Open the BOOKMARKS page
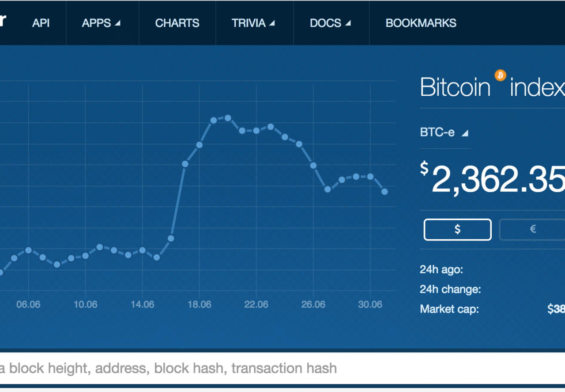Image resolution: width=565 pixels, height=392 pixels. (x=421, y=23)
